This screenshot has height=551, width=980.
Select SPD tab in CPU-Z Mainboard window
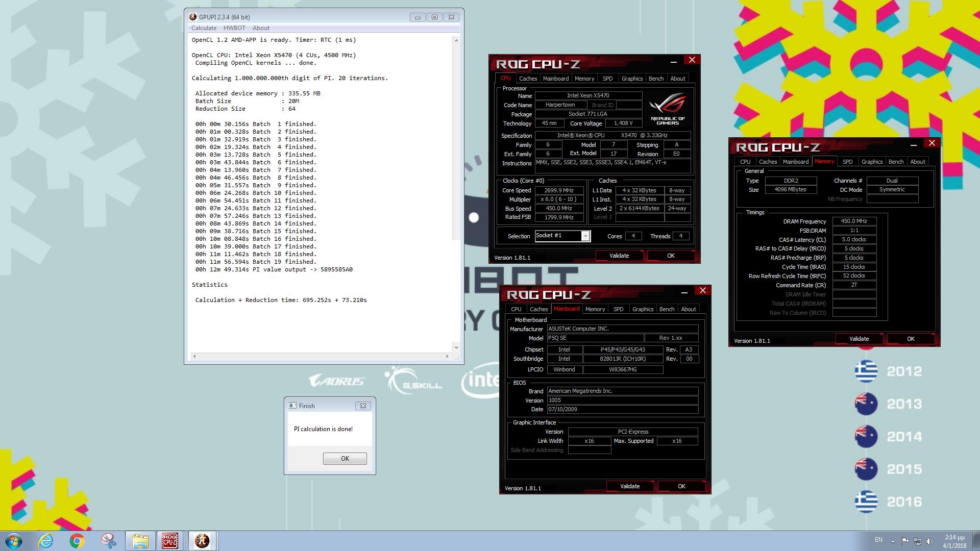tap(618, 309)
